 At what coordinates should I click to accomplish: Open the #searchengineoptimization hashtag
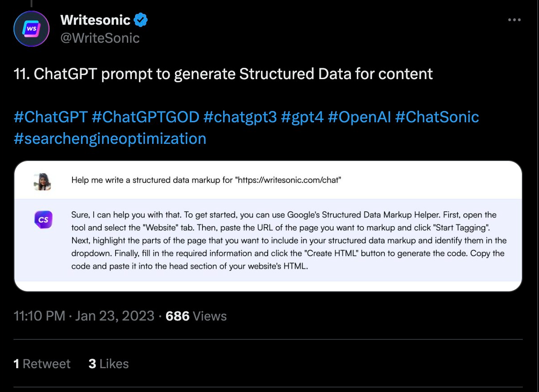(110, 138)
